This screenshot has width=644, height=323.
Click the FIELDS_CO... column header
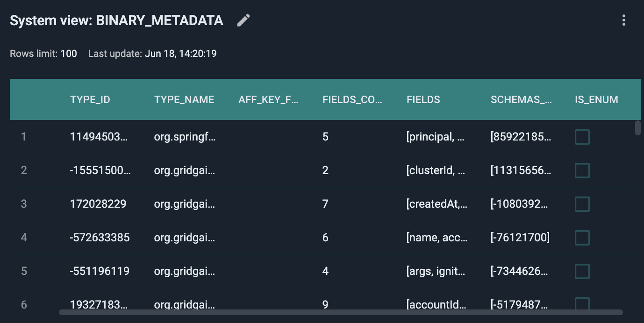point(352,99)
